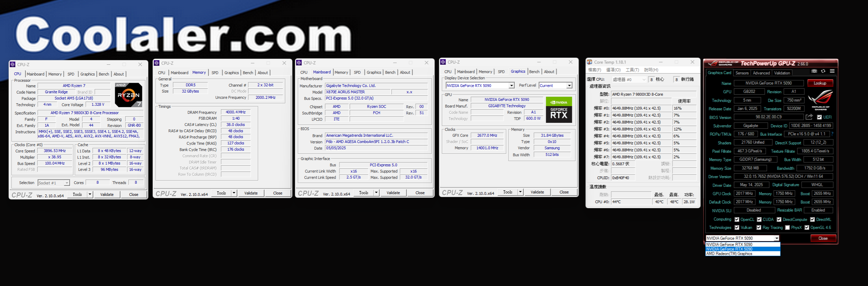Click the TDP value 600.0 W
Image resolution: width=868 pixels, height=286 pixels.
click(533, 119)
